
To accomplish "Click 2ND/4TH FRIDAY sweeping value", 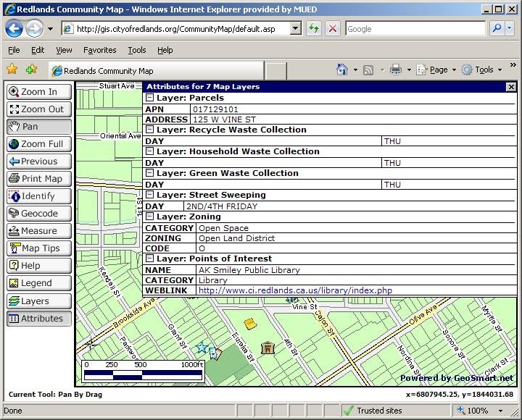I will [222, 206].
